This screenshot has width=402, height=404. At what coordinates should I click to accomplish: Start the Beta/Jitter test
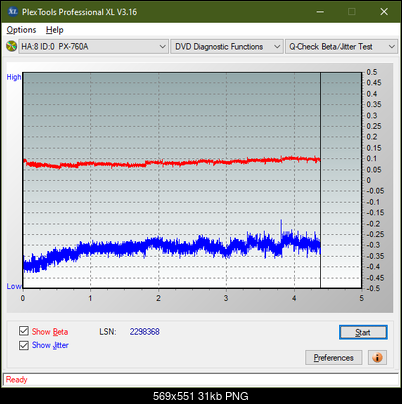tap(363, 332)
